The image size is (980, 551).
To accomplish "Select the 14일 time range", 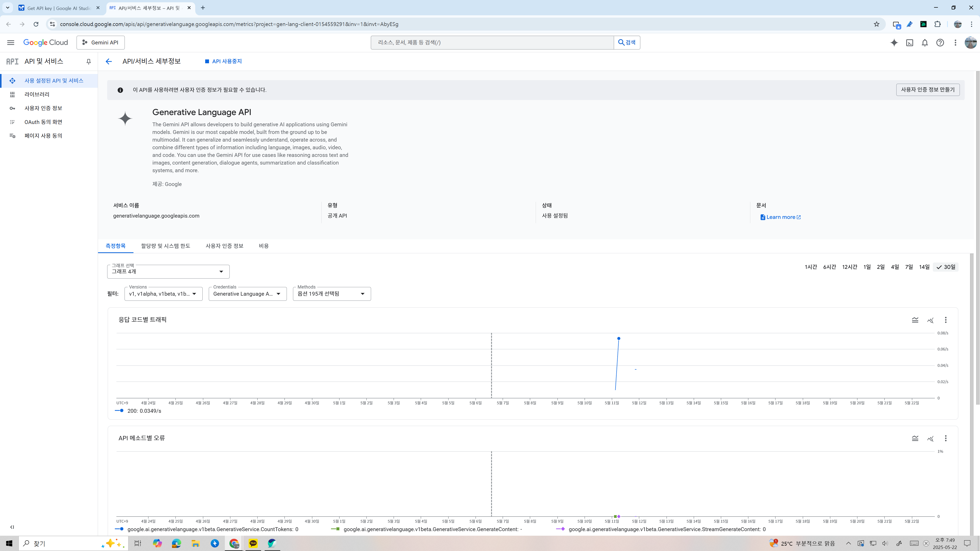I will pyautogui.click(x=924, y=267).
